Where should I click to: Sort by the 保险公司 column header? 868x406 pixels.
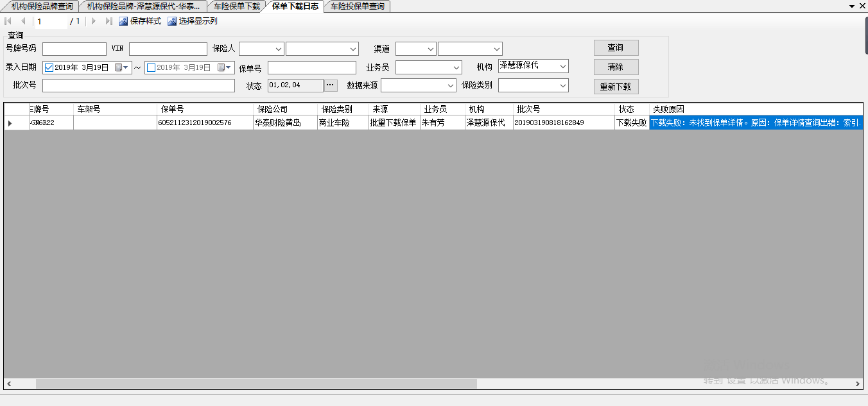(x=285, y=109)
